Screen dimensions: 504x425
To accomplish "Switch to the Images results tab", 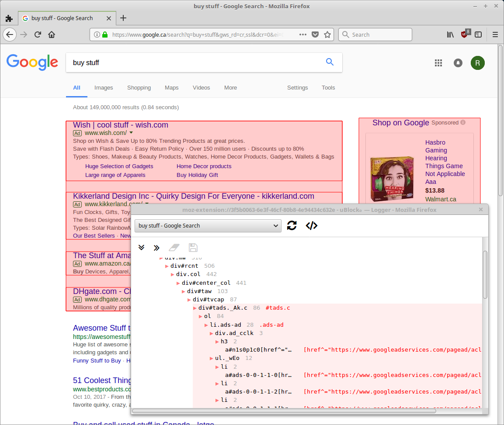I will pos(104,88).
